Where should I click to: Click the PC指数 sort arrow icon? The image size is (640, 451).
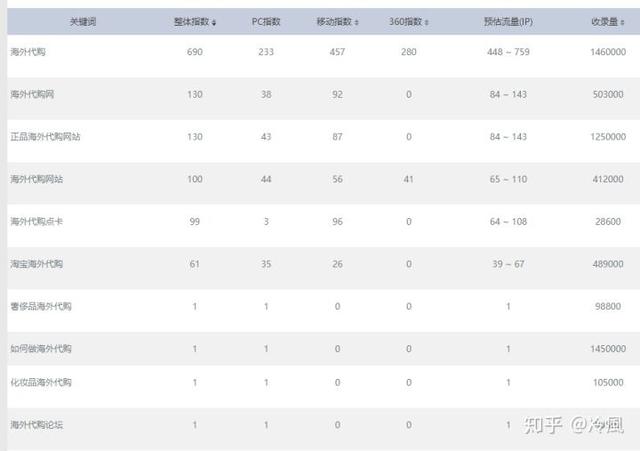click(282, 22)
